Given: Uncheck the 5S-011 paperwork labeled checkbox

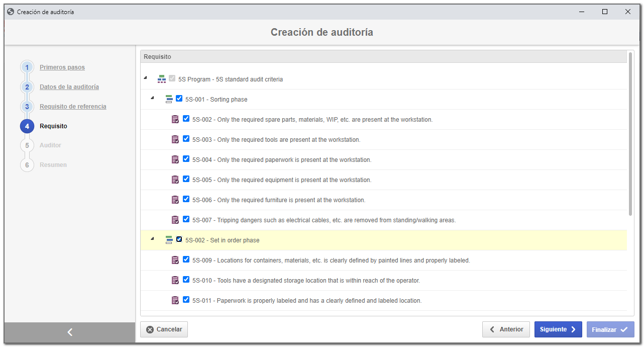Looking at the screenshot, I should [x=186, y=300].
